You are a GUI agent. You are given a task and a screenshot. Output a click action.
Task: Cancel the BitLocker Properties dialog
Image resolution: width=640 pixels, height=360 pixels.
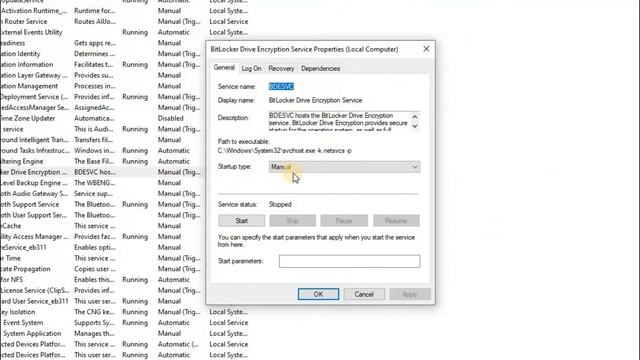364,294
